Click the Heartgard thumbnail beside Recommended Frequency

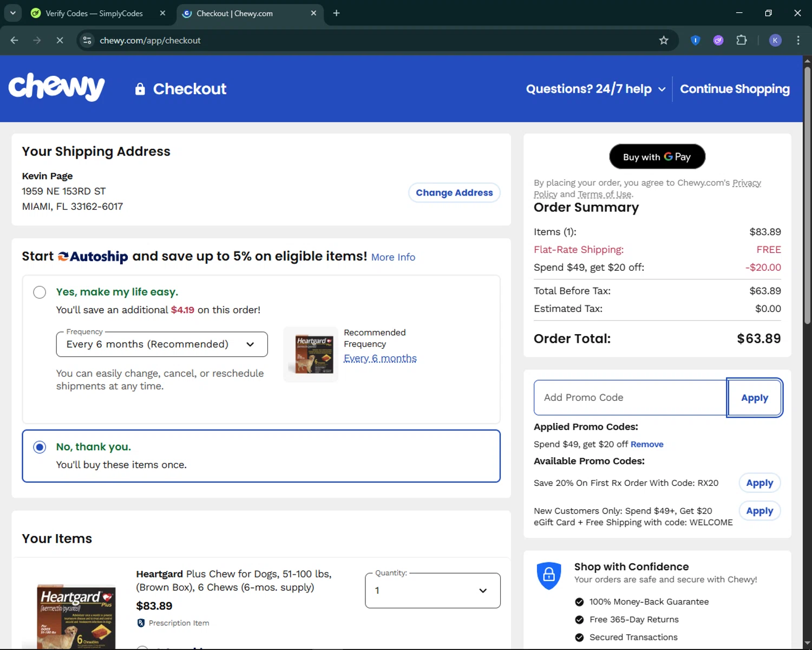[x=311, y=354]
